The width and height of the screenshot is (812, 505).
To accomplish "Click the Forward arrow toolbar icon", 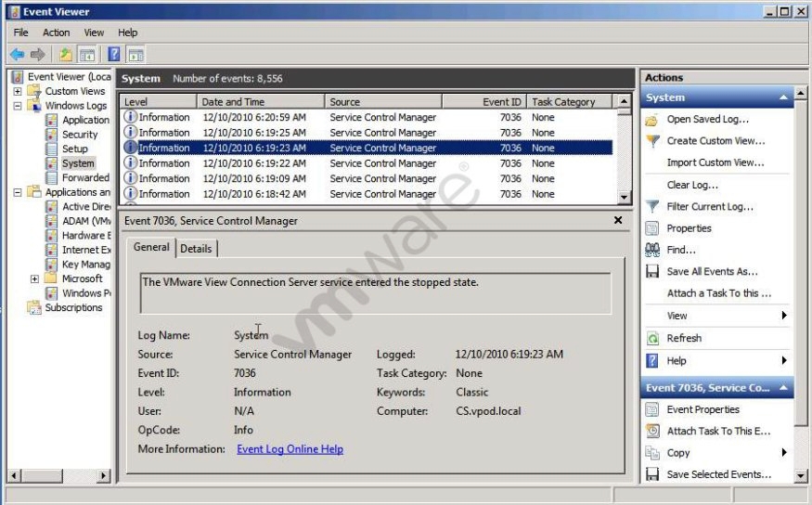I will 37,54.
